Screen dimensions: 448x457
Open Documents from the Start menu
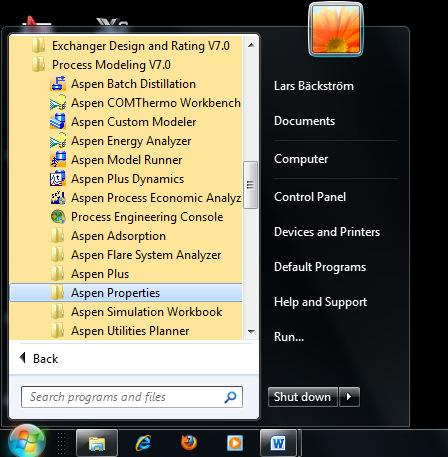click(x=304, y=121)
